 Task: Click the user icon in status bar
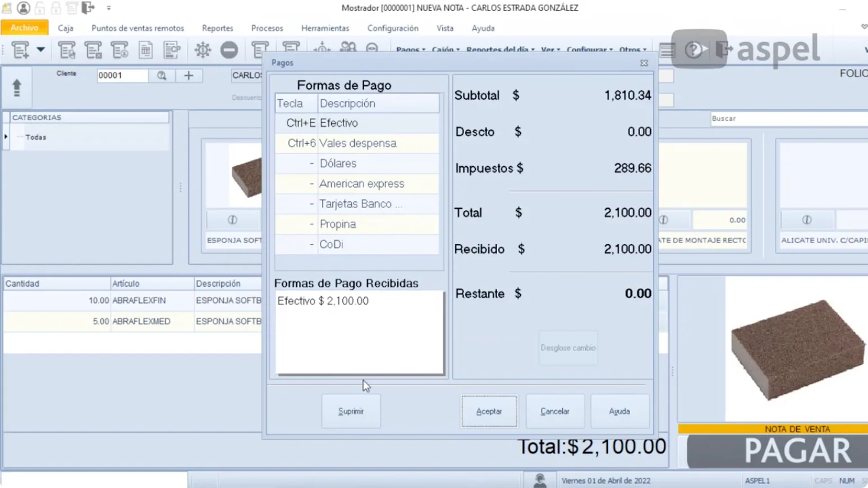pos(540,481)
